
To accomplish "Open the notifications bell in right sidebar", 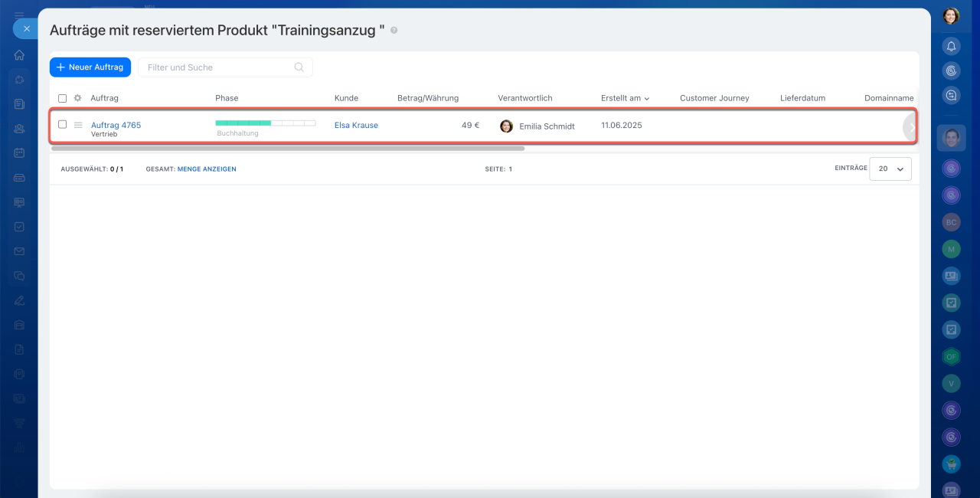I will tap(951, 46).
